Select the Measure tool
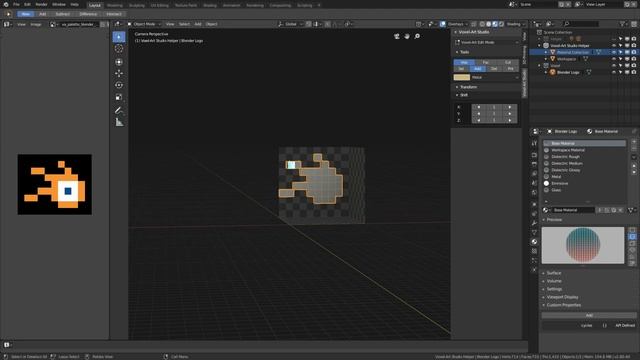The image size is (640, 360). (119, 122)
